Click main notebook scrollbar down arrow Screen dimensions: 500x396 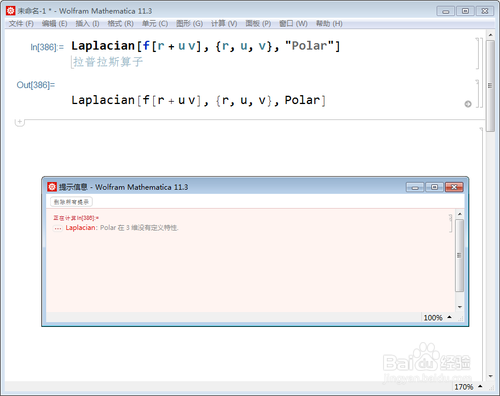[490, 376]
